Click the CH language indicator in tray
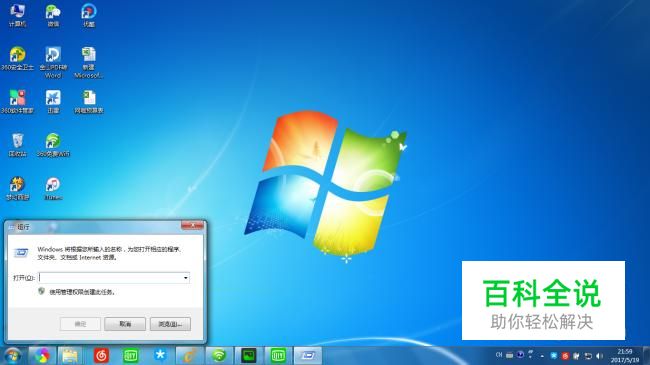 499,355
